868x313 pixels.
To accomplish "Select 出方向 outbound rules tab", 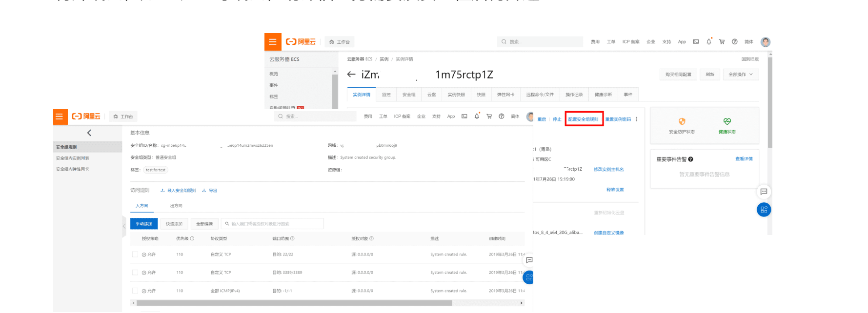I will [176, 206].
